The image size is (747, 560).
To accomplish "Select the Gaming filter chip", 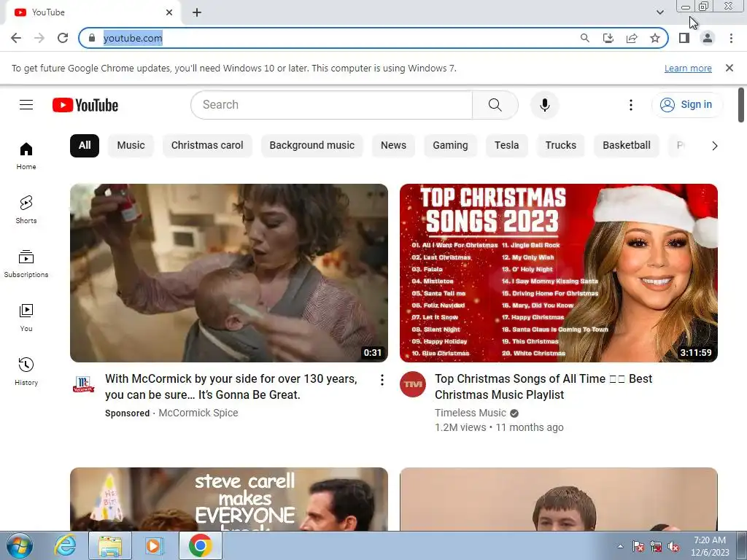I will pos(450,145).
